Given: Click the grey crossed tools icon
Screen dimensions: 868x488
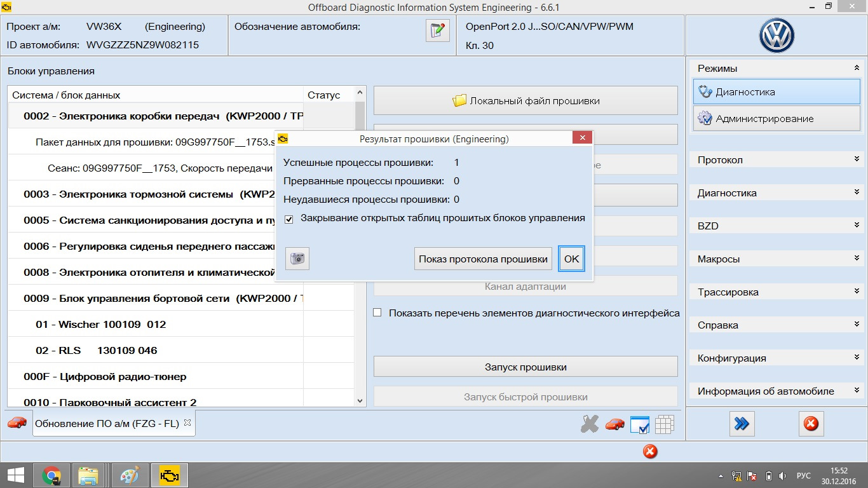Looking at the screenshot, I should click(590, 424).
